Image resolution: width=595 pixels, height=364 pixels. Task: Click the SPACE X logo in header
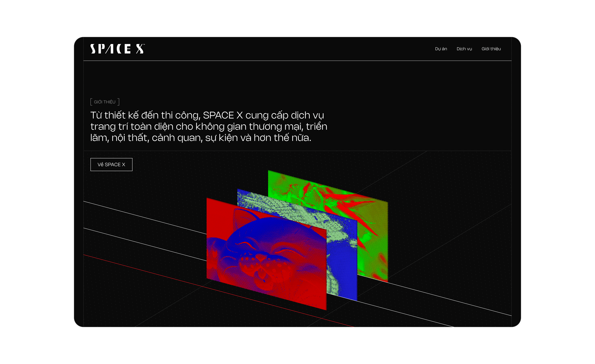click(117, 49)
